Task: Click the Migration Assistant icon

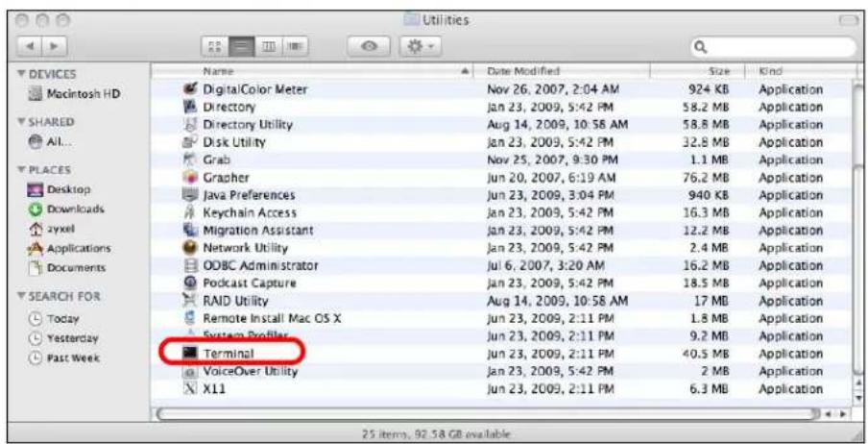Action: point(190,230)
